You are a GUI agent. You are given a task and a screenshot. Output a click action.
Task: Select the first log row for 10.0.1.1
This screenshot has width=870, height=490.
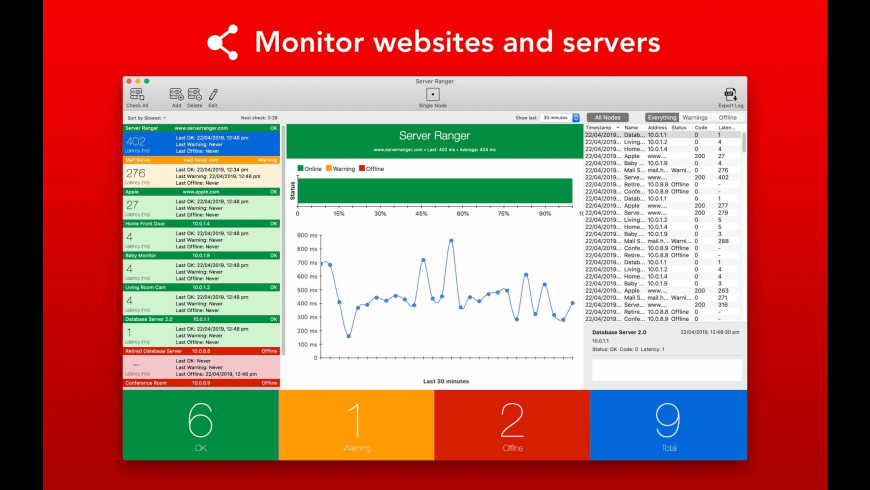(x=662, y=135)
